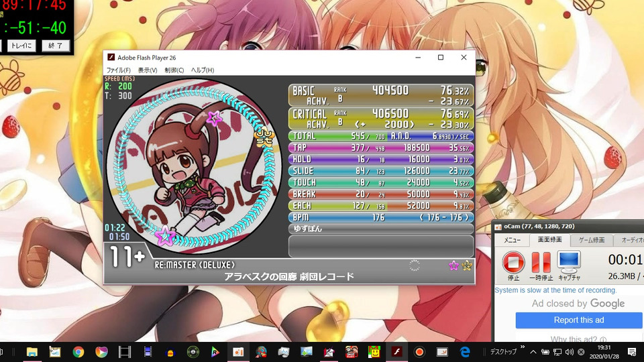Click the CRITICAL ACHV. score row

[x=381, y=119]
